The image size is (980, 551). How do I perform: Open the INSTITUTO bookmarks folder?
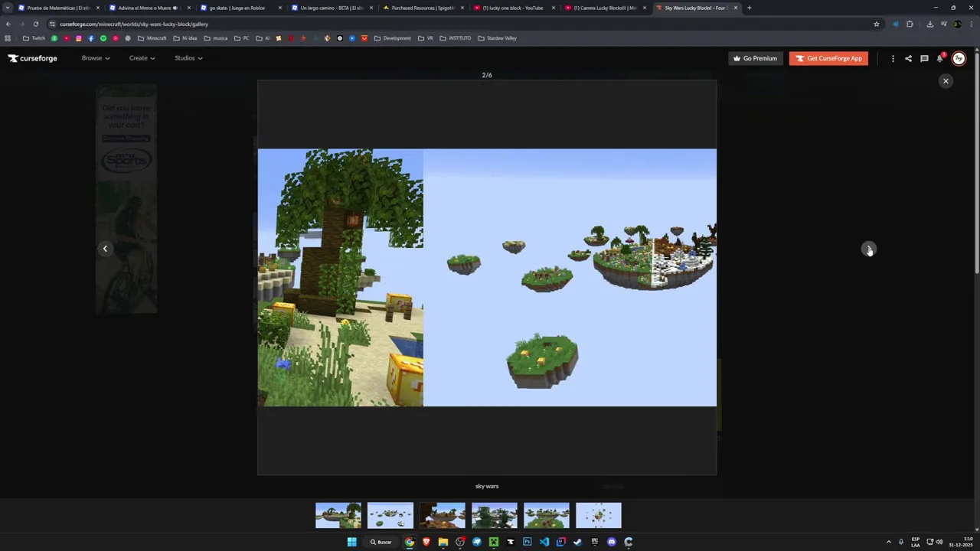[456, 38]
